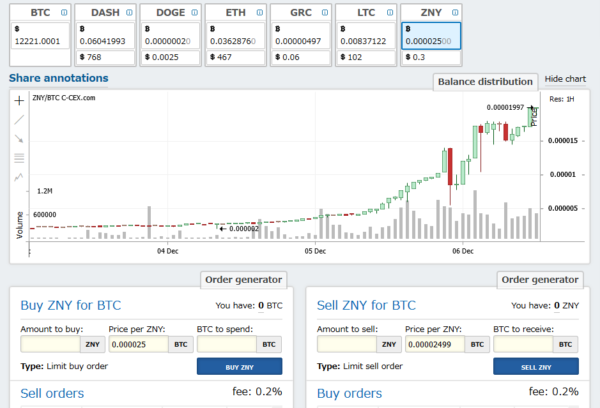Click the info icon on ZNY card
This screenshot has height=408, width=600.
tap(455, 13)
